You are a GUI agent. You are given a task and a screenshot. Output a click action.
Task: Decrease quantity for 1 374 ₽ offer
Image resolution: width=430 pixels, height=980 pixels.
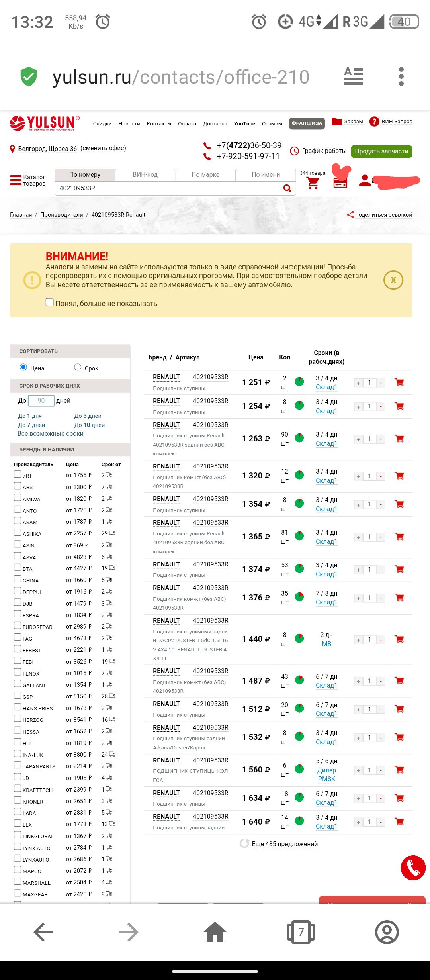point(381,570)
